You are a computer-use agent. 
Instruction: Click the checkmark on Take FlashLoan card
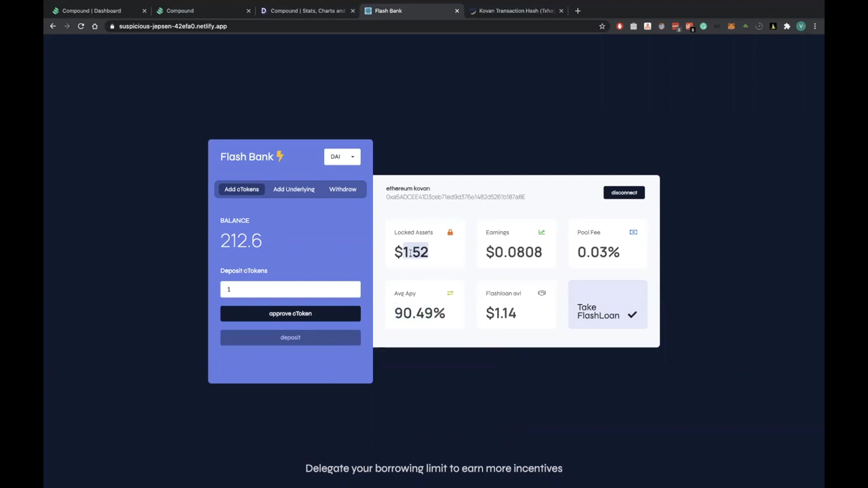632,314
